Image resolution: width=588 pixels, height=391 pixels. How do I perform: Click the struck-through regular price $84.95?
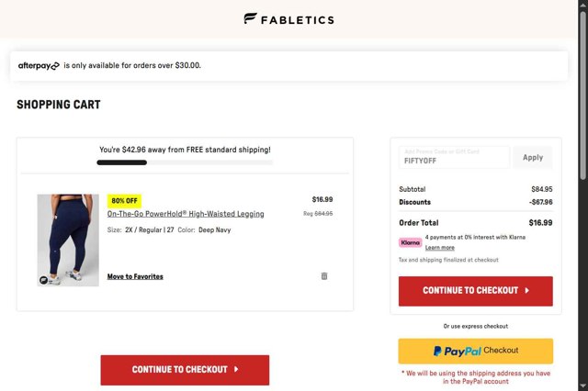[323, 213]
